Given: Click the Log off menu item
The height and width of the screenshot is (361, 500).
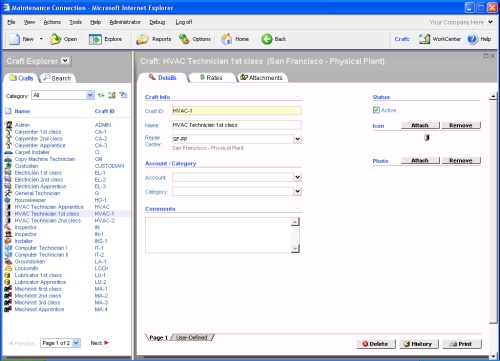Looking at the screenshot, I should coord(184,22).
